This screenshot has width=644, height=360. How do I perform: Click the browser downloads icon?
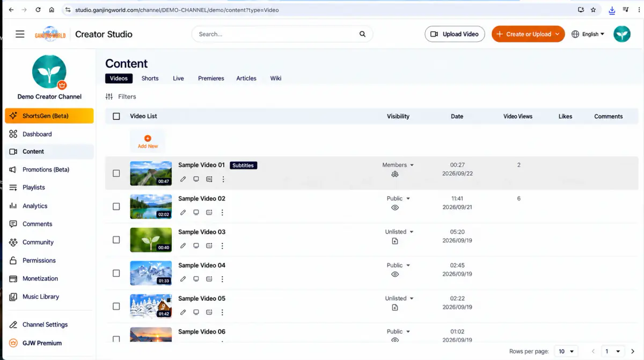point(612,10)
